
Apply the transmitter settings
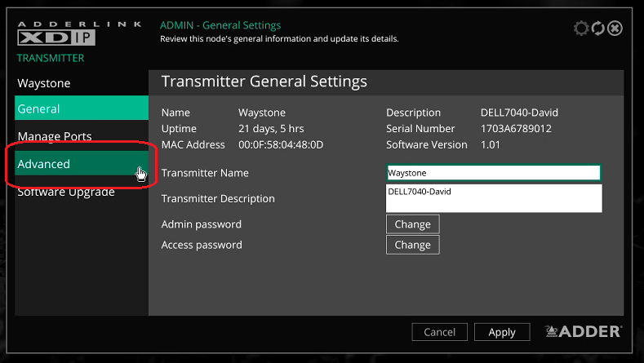pos(502,332)
